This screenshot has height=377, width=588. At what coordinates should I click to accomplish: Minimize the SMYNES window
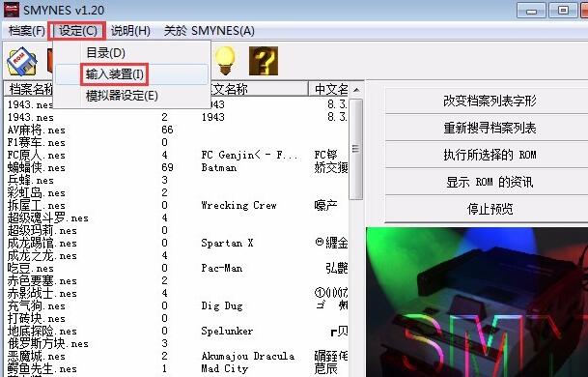531,10
